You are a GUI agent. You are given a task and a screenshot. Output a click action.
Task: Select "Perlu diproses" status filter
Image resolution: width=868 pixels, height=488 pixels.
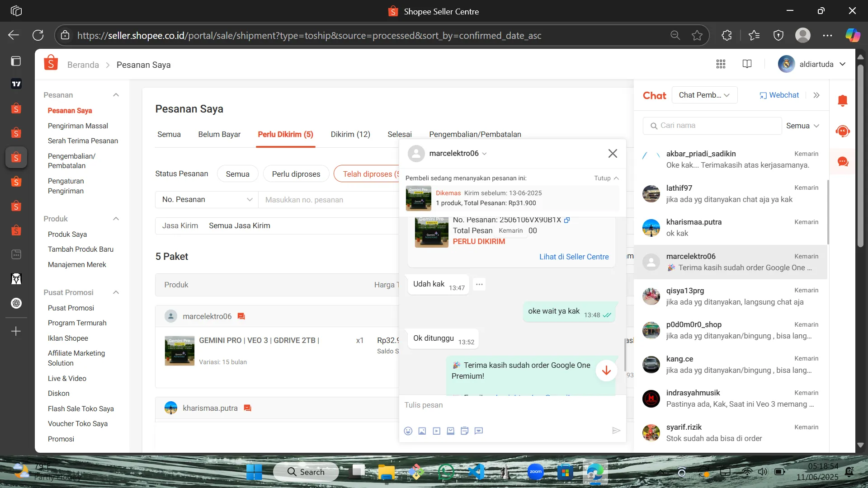[x=296, y=174]
